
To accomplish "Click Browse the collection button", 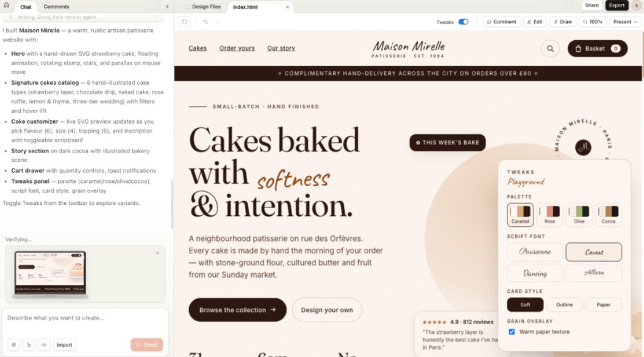I will coord(237,310).
